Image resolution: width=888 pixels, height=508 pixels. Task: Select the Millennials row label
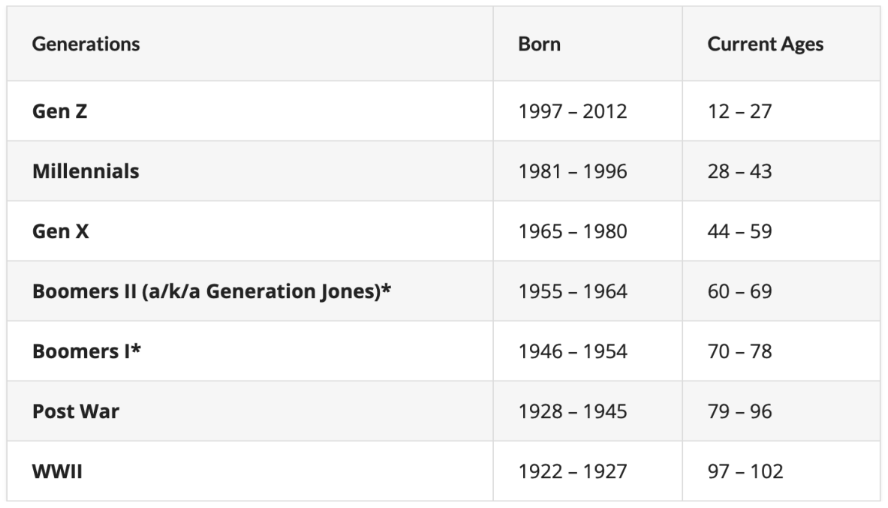86,171
